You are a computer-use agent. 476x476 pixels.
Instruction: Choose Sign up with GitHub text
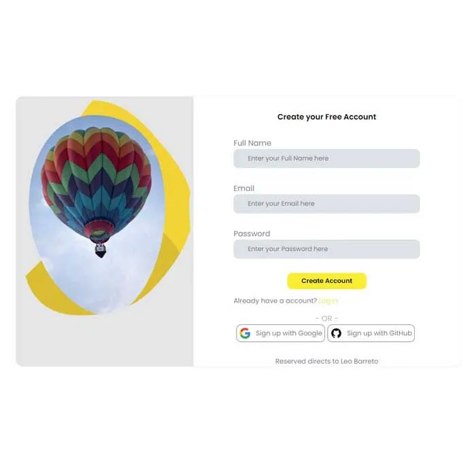(x=378, y=333)
